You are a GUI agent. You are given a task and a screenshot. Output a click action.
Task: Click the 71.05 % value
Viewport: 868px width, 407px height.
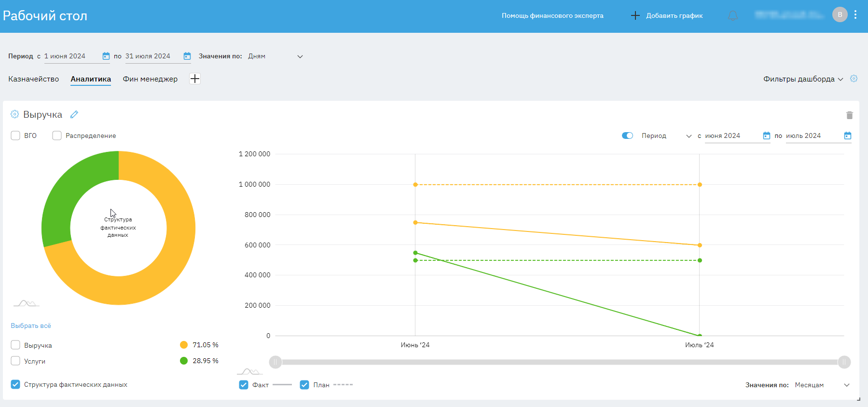click(x=206, y=345)
